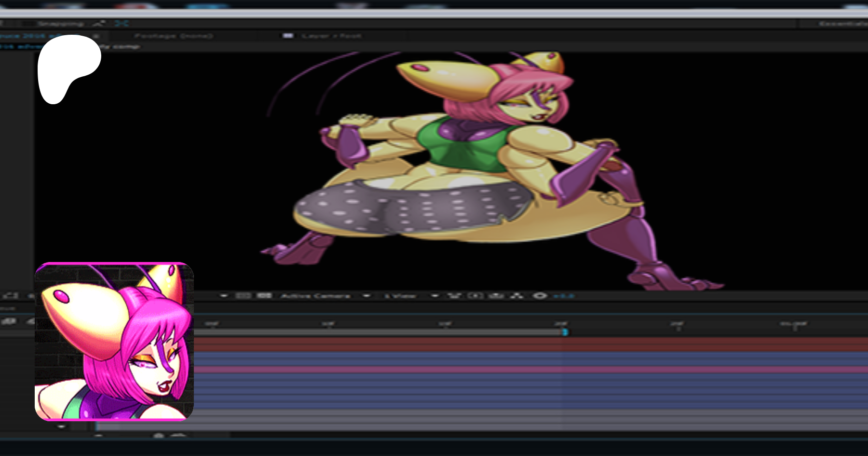The height and width of the screenshot is (456, 868).
Task: Click the blue snapping collapse icon
Action: pos(122,23)
